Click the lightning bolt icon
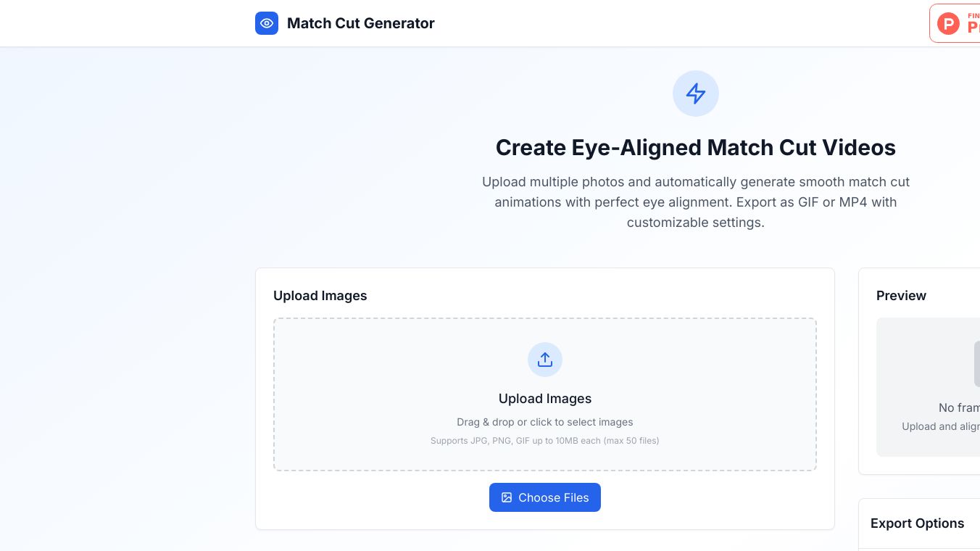 coord(696,94)
